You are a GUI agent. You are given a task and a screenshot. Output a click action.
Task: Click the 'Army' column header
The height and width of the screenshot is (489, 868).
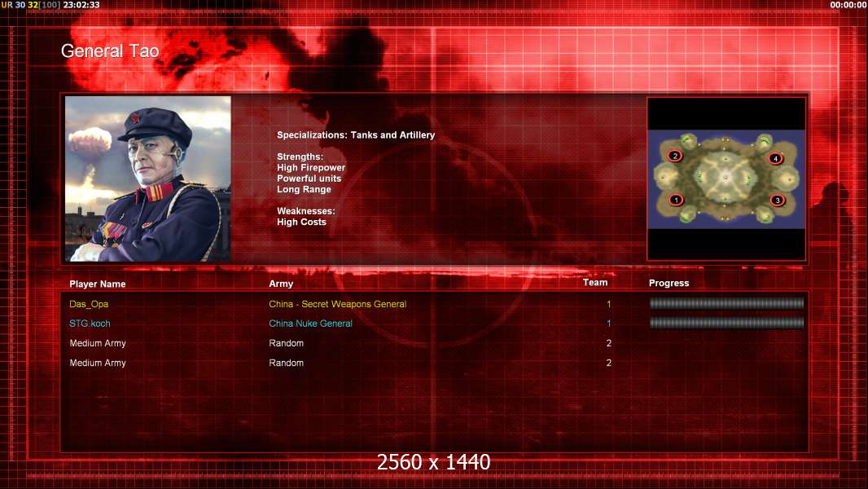point(281,284)
